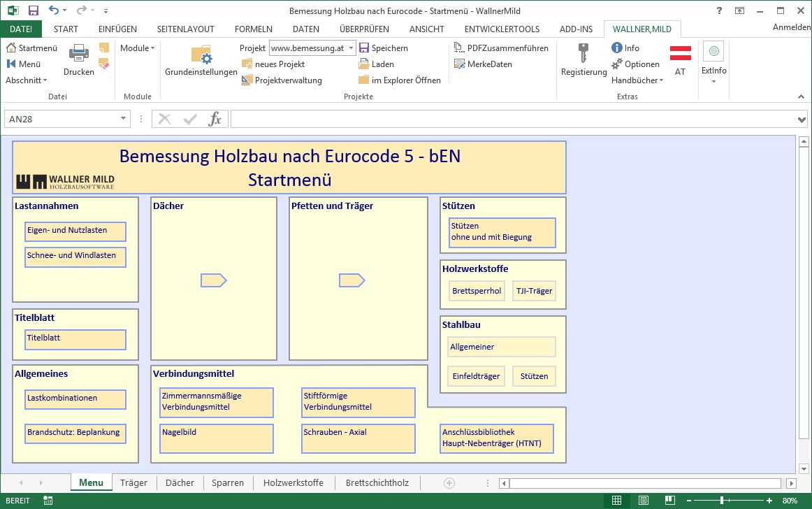Adjust the zoom slider handle
The width and height of the screenshot is (812, 509).
pyautogui.click(x=722, y=501)
